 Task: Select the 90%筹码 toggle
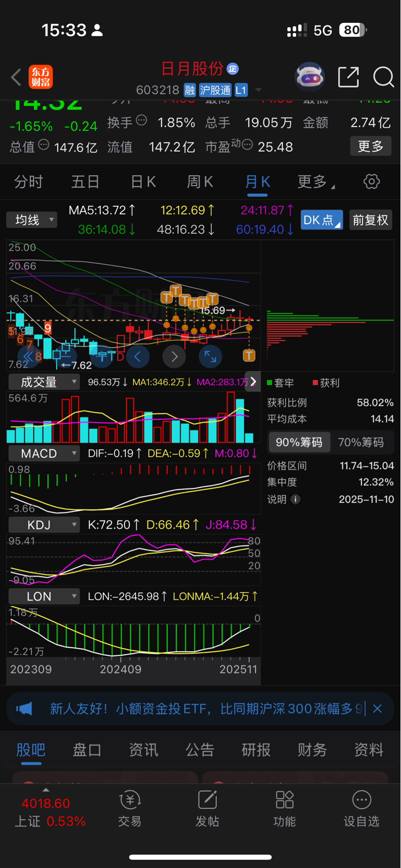click(x=299, y=443)
